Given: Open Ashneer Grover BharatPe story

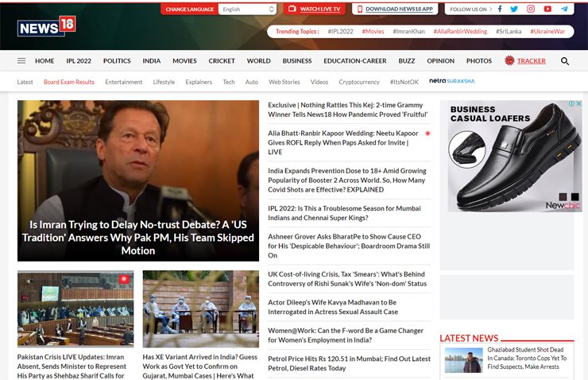Looking at the screenshot, I should tap(349, 246).
